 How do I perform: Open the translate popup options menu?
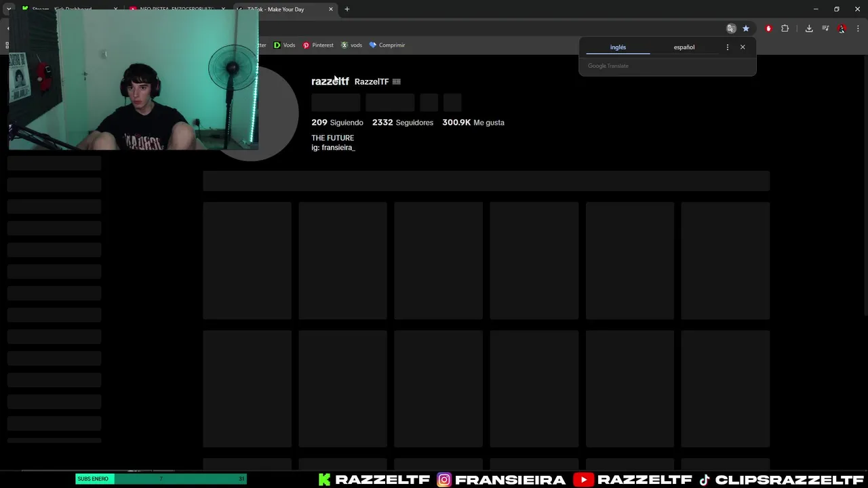728,47
